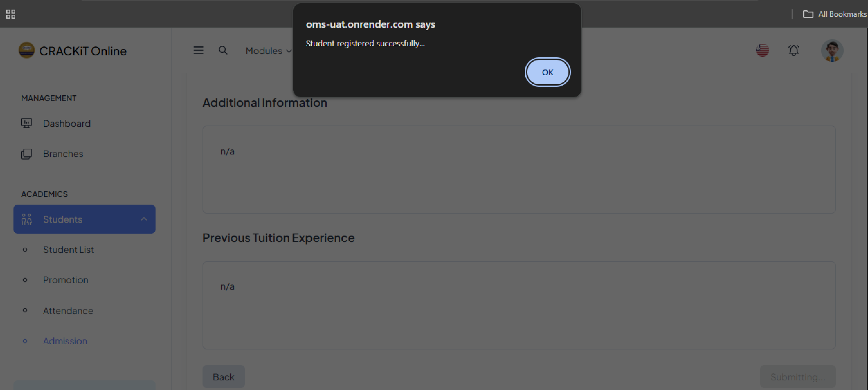Viewport: 868px width, 390px height.
Task: Open the Promotion submenu item
Action: click(66, 280)
